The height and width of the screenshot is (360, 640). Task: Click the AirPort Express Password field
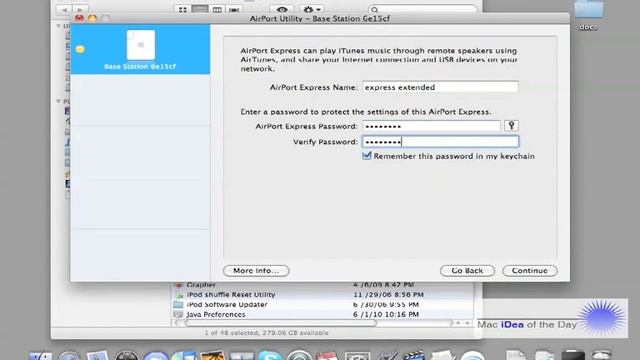coord(431,126)
